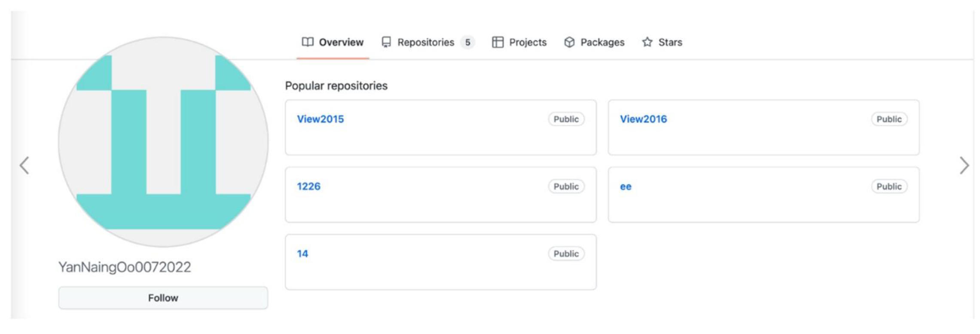Image resolution: width=980 pixels, height=334 pixels.
Task: Click the Stars star icon
Action: tap(647, 42)
